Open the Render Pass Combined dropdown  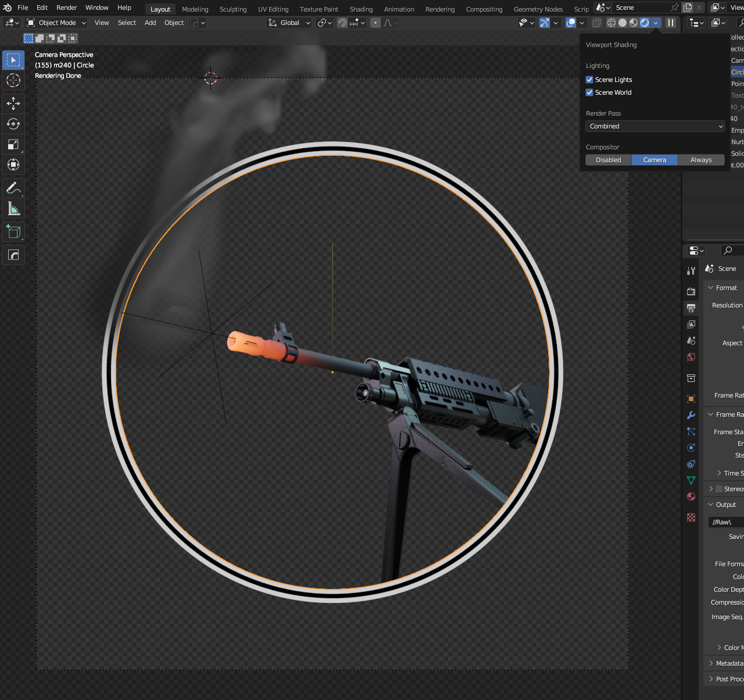click(655, 126)
